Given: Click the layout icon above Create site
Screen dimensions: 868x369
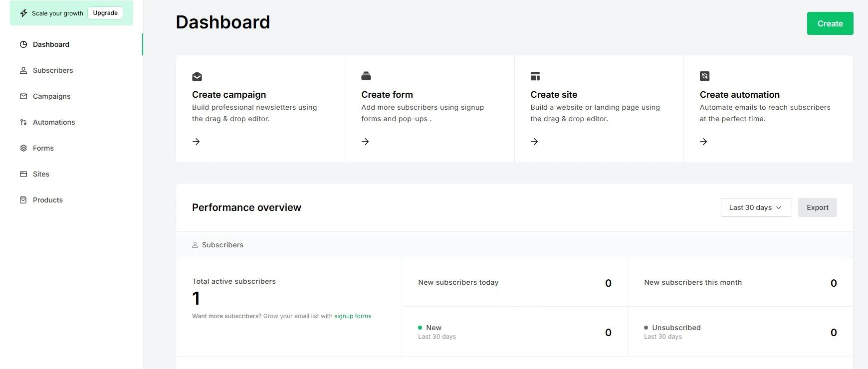Looking at the screenshot, I should pyautogui.click(x=535, y=76).
